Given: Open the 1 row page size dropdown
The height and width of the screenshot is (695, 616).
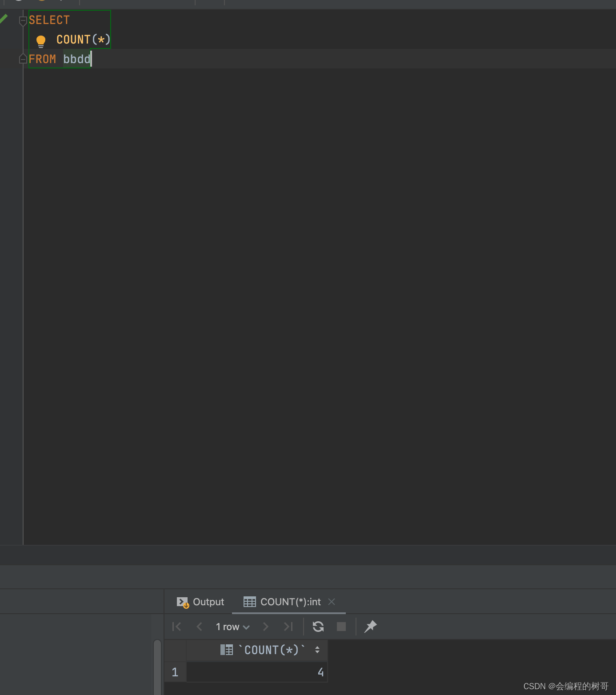Looking at the screenshot, I should [x=232, y=627].
